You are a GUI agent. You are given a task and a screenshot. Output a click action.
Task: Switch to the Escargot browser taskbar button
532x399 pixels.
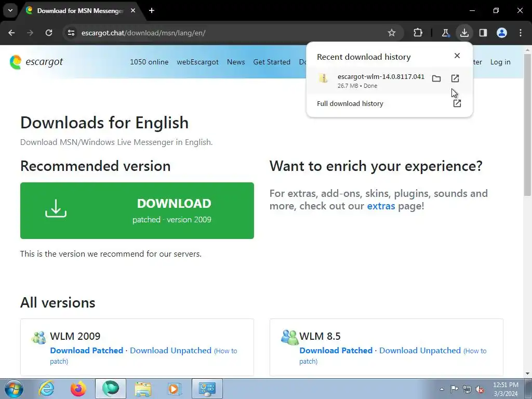111,389
